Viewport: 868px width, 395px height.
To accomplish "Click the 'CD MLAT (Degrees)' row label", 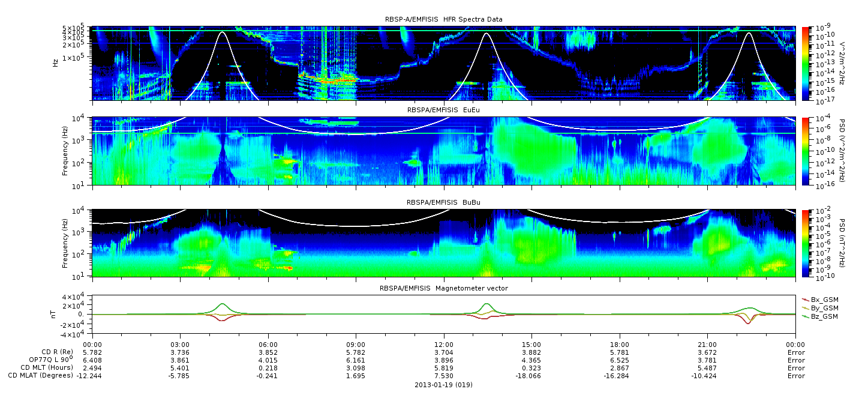I will [x=41, y=375].
